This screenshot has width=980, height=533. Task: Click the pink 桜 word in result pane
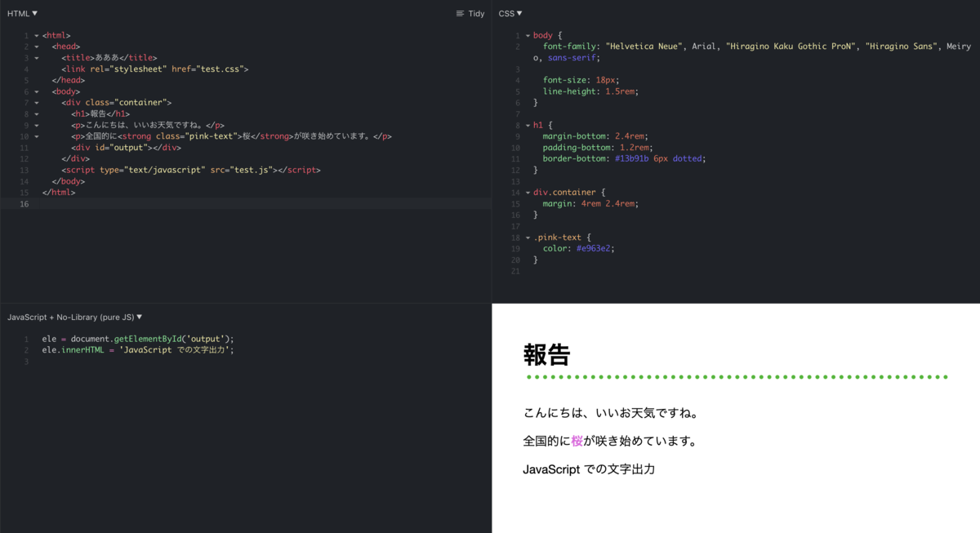(577, 442)
